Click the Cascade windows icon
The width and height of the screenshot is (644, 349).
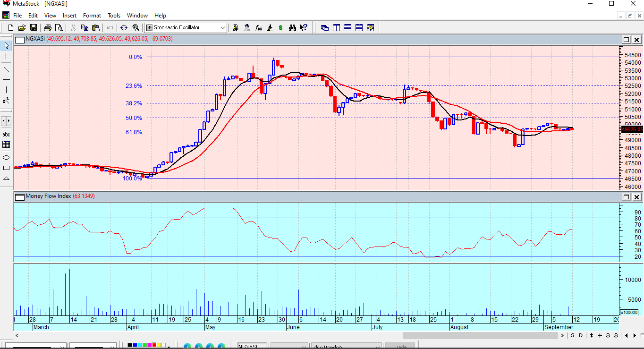(325, 27)
